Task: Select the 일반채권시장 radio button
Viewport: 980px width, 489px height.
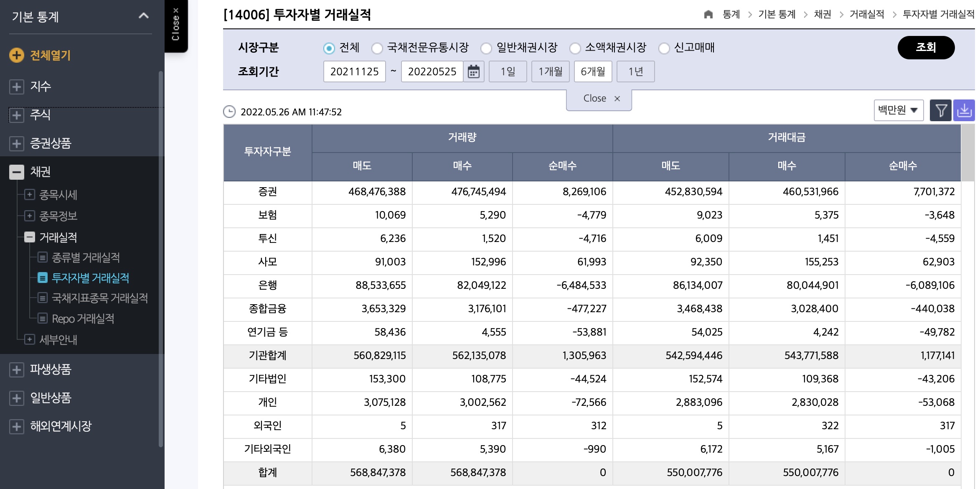Action: click(486, 48)
